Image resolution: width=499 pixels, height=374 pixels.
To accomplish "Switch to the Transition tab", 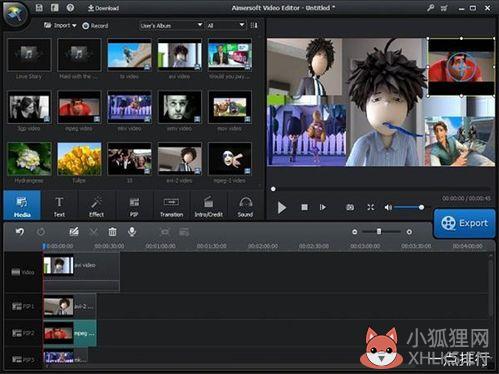I will click(171, 205).
